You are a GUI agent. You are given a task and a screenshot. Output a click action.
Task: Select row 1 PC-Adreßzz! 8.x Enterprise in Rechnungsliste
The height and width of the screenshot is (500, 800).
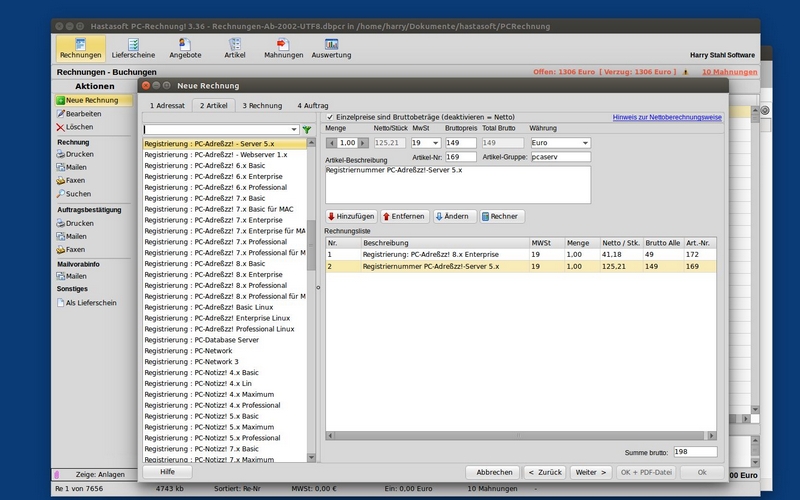[520, 255]
